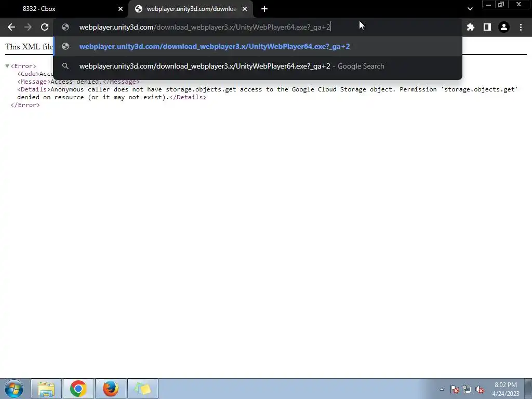Pick the Google Search suggestion entry

click(x=258, y=66)
